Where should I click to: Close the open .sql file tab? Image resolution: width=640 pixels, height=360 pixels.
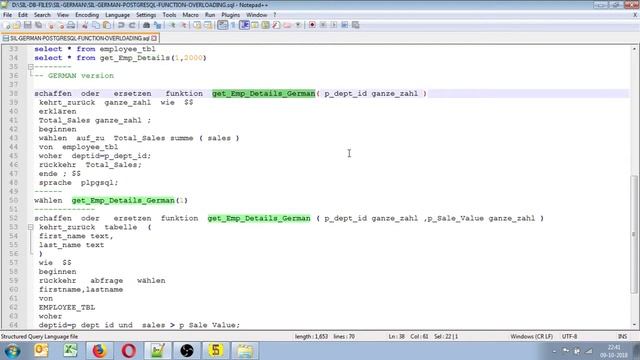pos(154,38)
